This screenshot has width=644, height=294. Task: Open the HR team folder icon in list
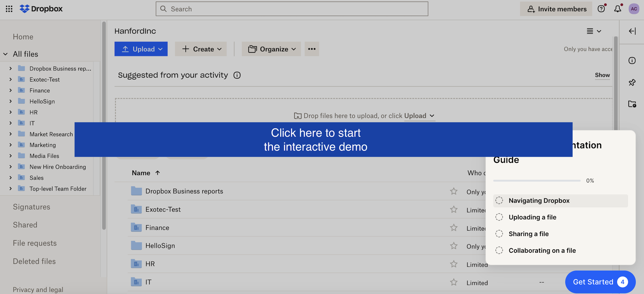coord(136,264)
